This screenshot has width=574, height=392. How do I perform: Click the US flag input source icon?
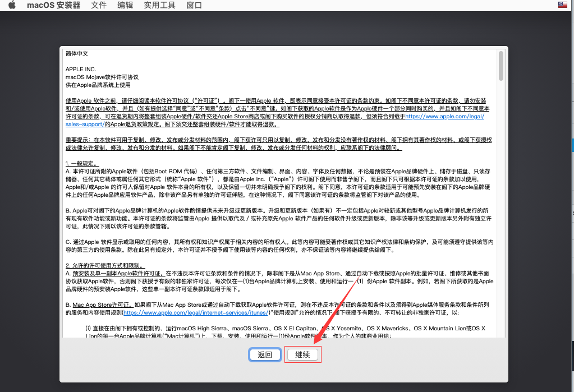click(x=563, y=5)
